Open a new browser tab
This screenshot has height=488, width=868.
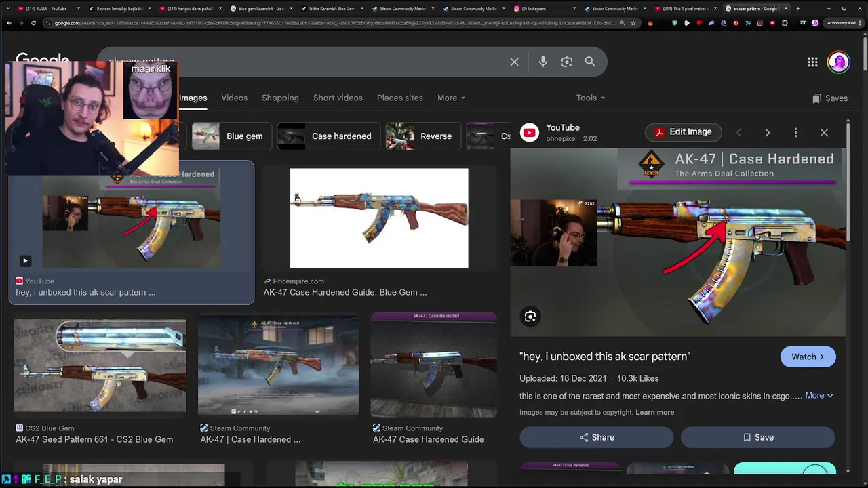797,9
